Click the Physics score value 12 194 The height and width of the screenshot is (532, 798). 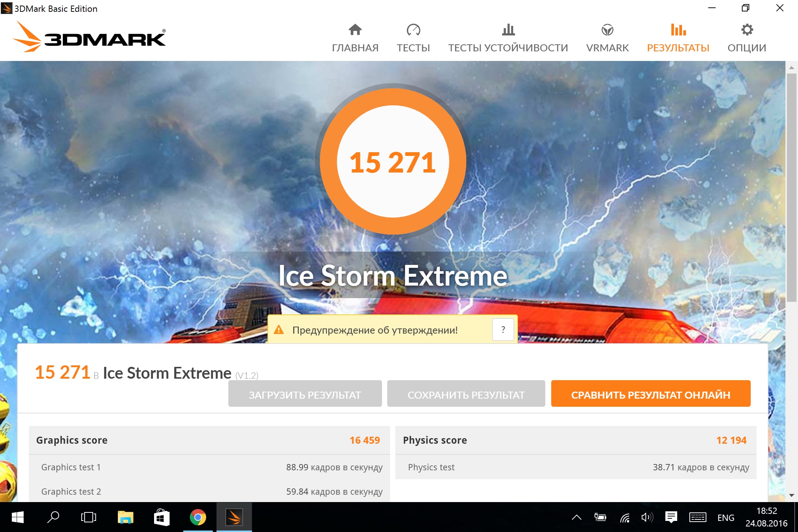pos(731,440)
